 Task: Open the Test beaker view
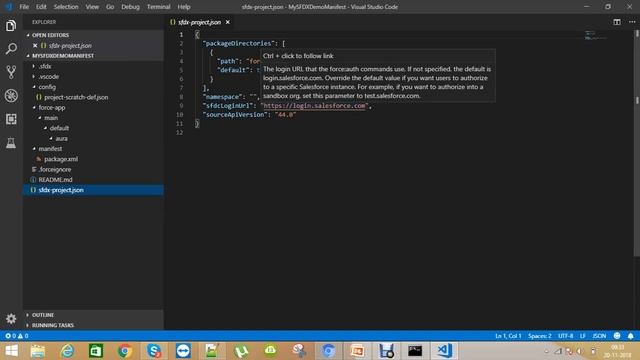(x=11, y=142)
